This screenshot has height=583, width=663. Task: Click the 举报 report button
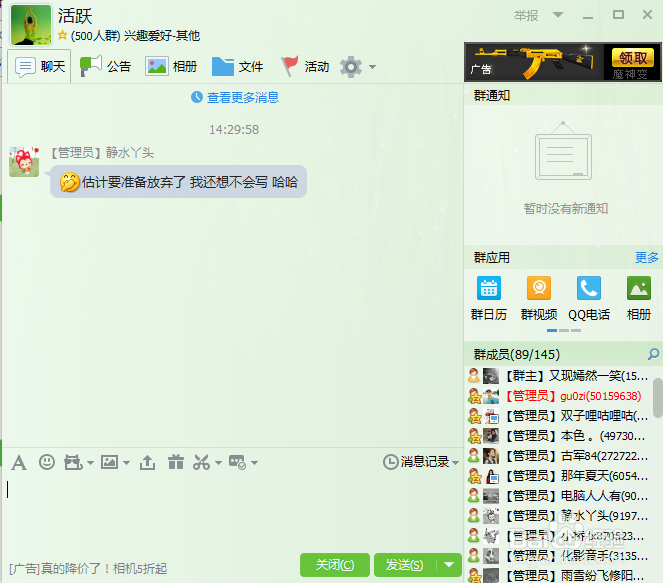[526, 16]
